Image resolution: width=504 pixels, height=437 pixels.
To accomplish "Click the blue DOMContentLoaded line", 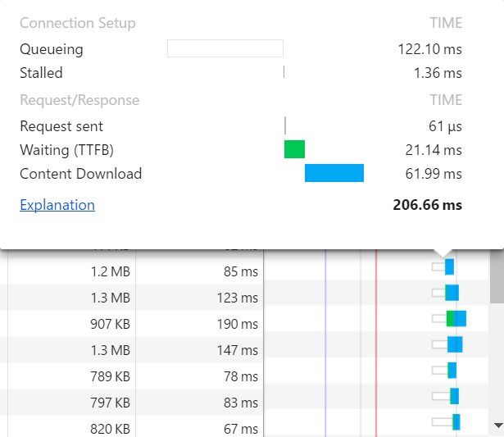I will point(325,344).
